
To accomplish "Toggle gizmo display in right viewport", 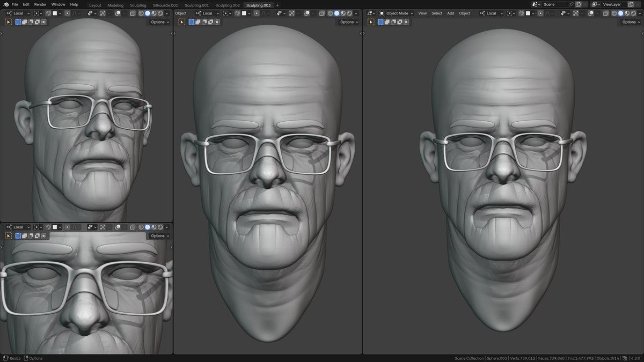I will pos(576,13).
